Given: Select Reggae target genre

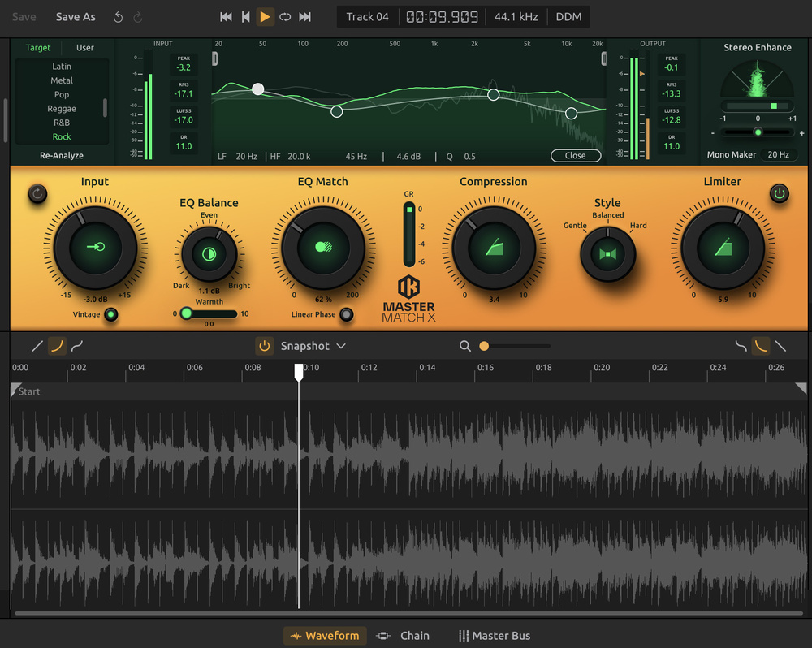Looking at the screenshot, I should (62, 108).
